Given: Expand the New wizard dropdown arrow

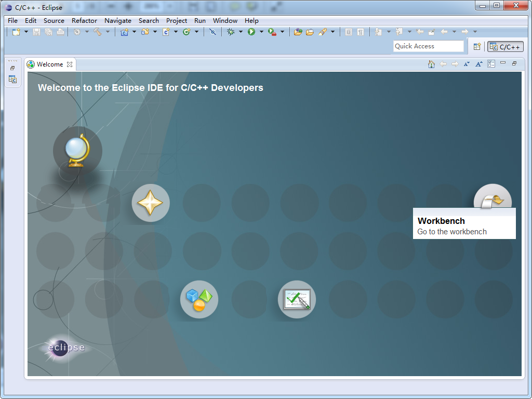Looking at the screenshot, I should [26, 32].
